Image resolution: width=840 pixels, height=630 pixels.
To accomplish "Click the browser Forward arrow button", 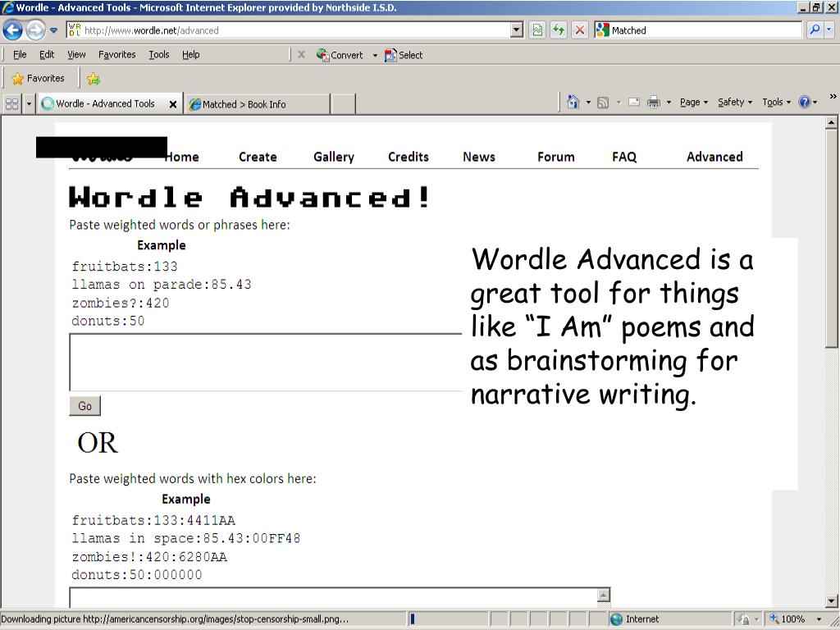I will 35,30.
